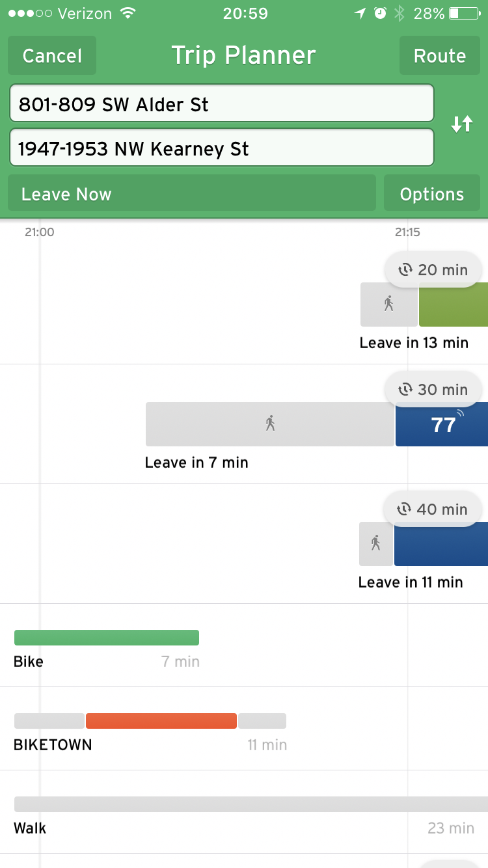Tap the swap origin and destination arrows
This screenshot has width=488, height=868.
tap(462, 124)
